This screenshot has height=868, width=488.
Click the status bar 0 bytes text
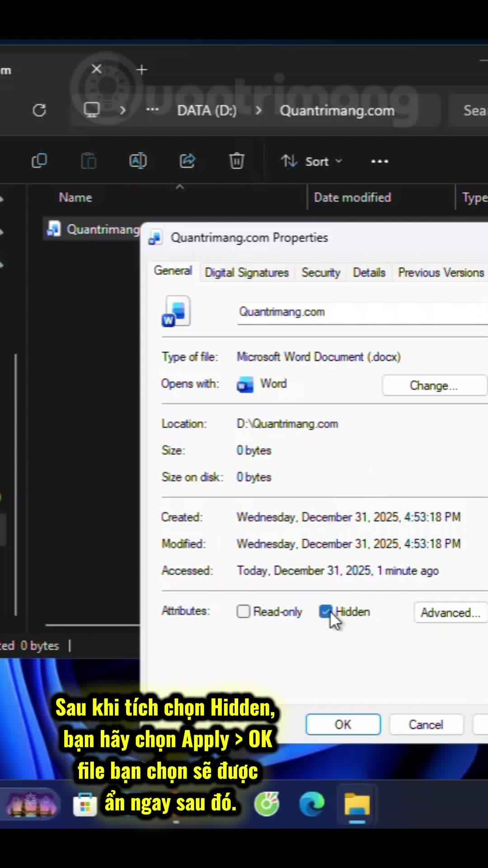click(40, 646)
